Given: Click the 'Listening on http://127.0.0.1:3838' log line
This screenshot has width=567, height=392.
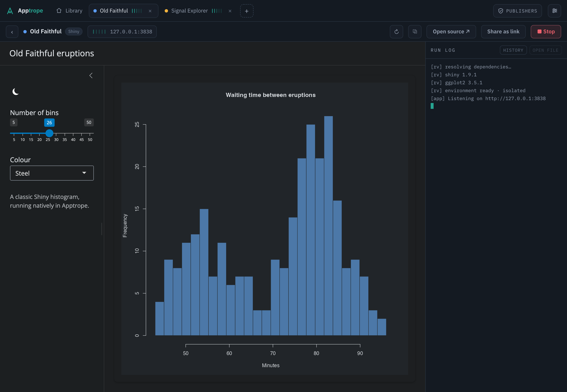Looking at the screenshot, I should coord(488,98).
